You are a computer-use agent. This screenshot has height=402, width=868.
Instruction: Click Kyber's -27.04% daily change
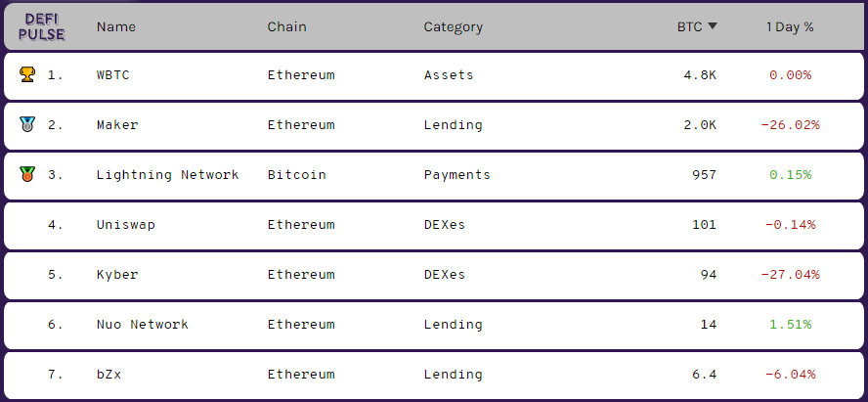click(x=790, y=275)
